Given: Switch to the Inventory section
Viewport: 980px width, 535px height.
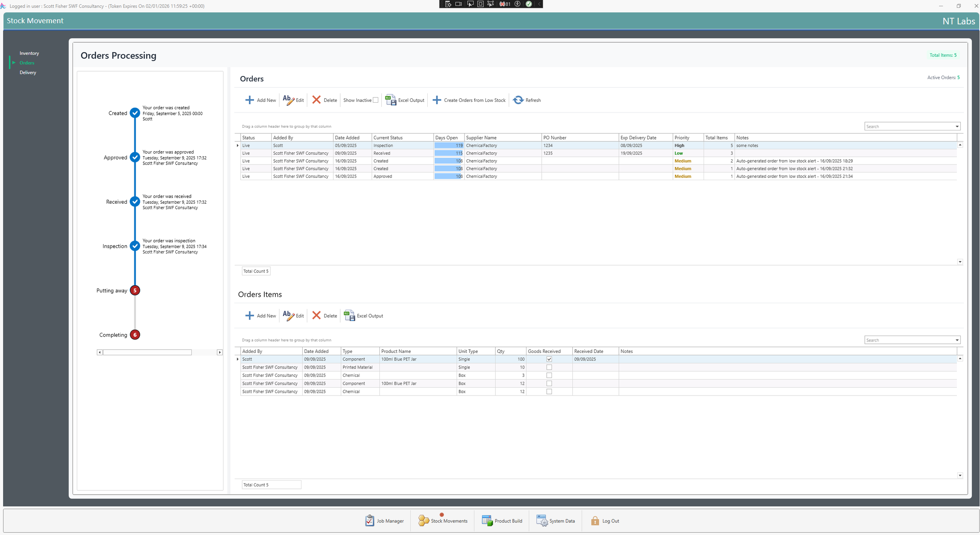Looking at the screenshot, I should [29, 53].
